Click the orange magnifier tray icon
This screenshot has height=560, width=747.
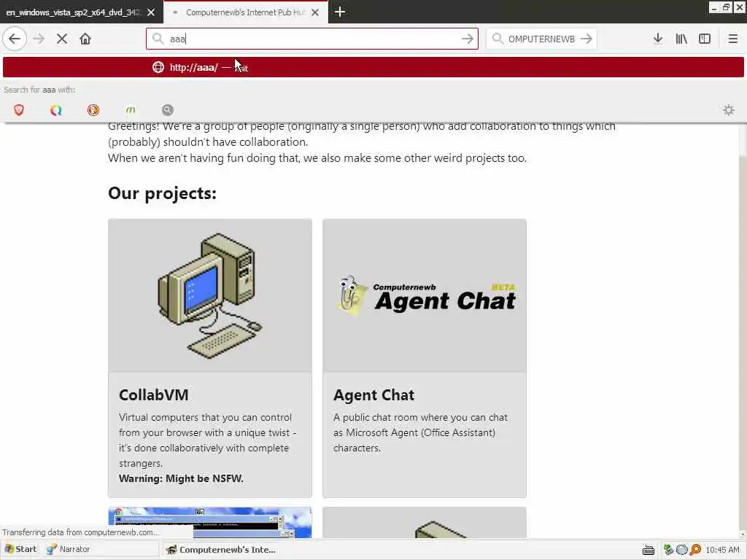point(695,550)
